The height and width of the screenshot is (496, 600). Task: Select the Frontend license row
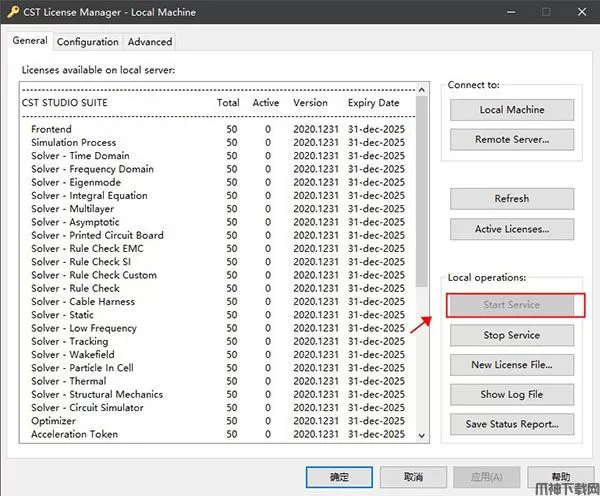[51, 130]
